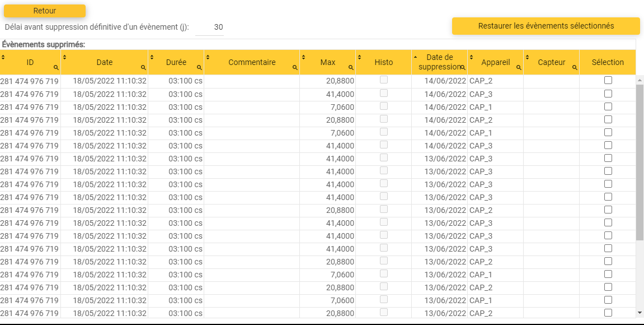Open the Date de suppression search icon
This screenshot has height=325, width=644.
pyautogui.click(x=463, y=68)
